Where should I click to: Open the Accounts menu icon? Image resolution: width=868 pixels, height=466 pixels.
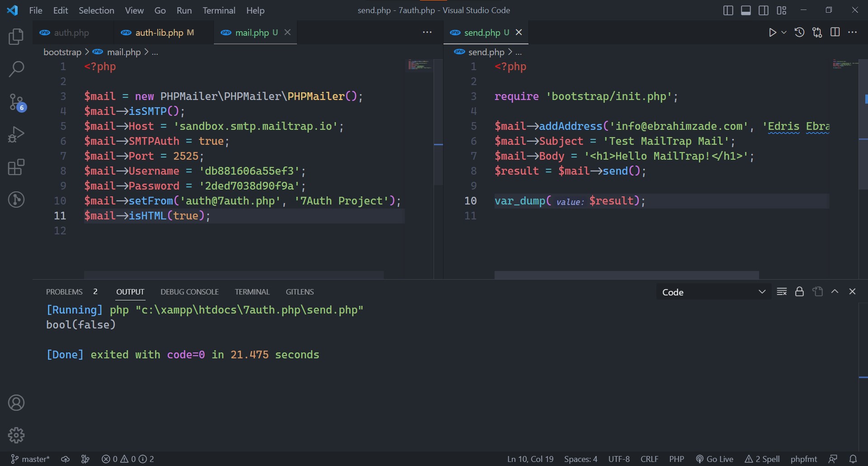tap(16, 403)
